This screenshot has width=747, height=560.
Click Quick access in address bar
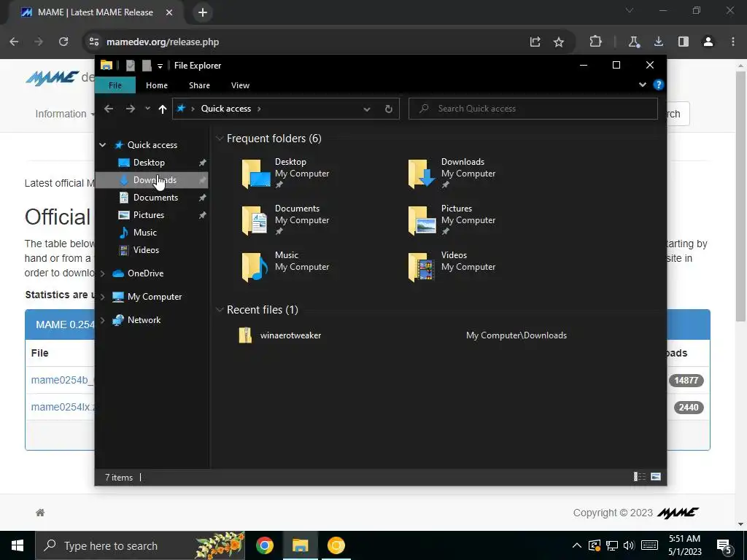(x=226, y=109)
